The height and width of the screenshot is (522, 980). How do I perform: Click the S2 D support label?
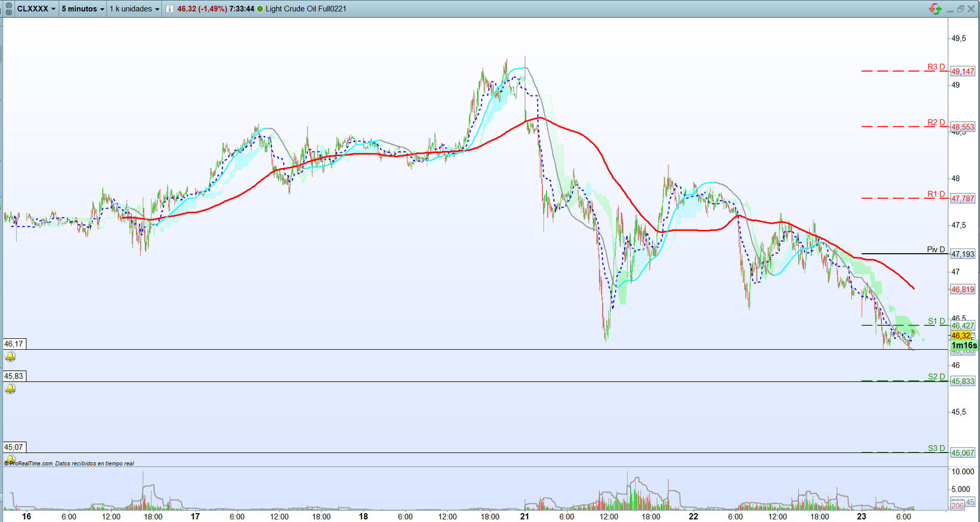click(x=937, y=377)
